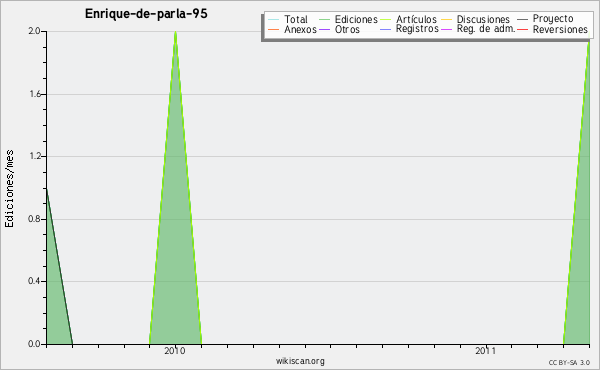
Task: Click the y-axis label Ediciones/mes
Action: point(9,189)
